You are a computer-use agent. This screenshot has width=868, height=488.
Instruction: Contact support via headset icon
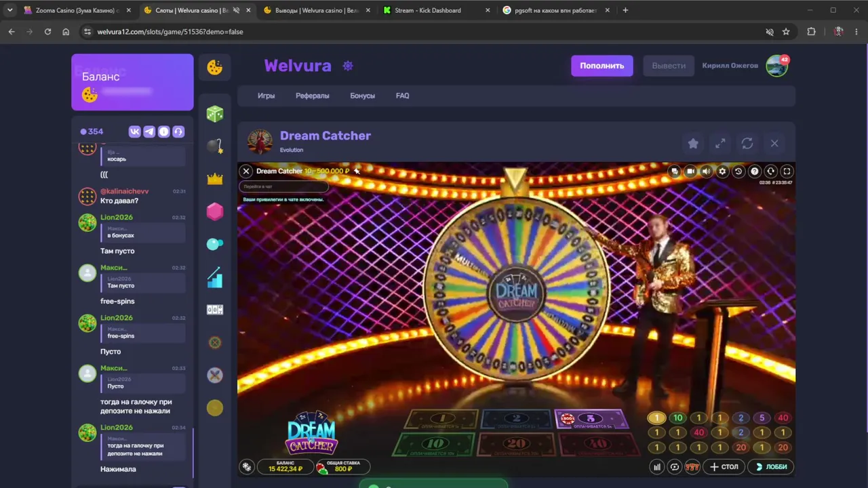178,131
